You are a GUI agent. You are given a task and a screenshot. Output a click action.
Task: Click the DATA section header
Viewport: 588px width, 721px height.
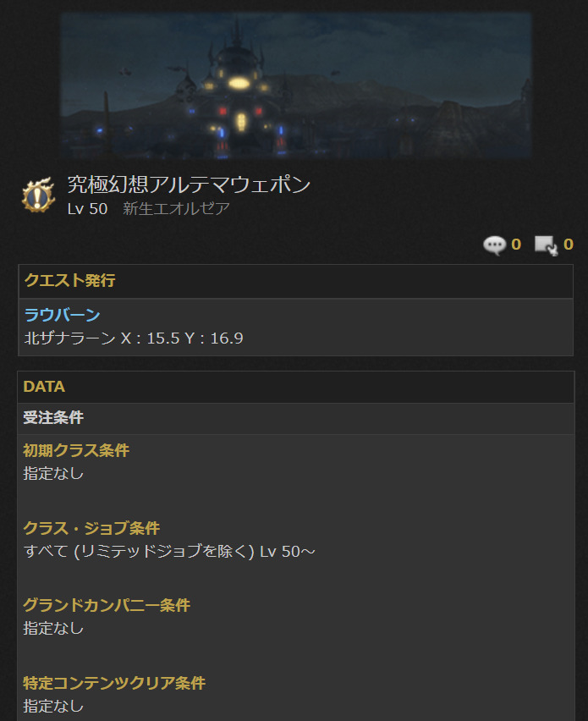pyautogui.click(x=44, y=387)
